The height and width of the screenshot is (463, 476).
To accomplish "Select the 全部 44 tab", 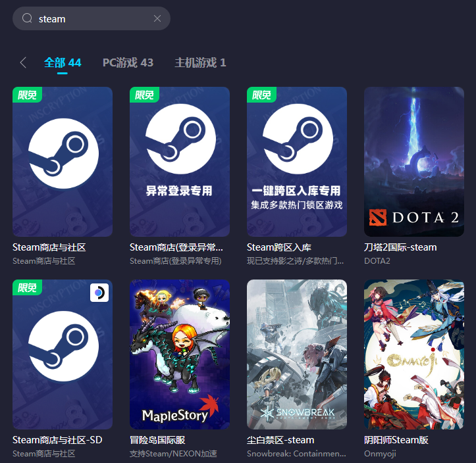I will point(63,62).
